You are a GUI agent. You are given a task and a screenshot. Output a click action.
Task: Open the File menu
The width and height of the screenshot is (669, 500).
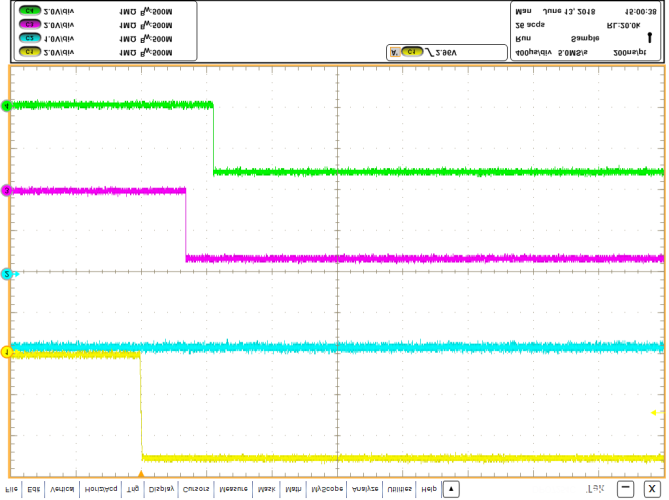[x=11, y=489]
